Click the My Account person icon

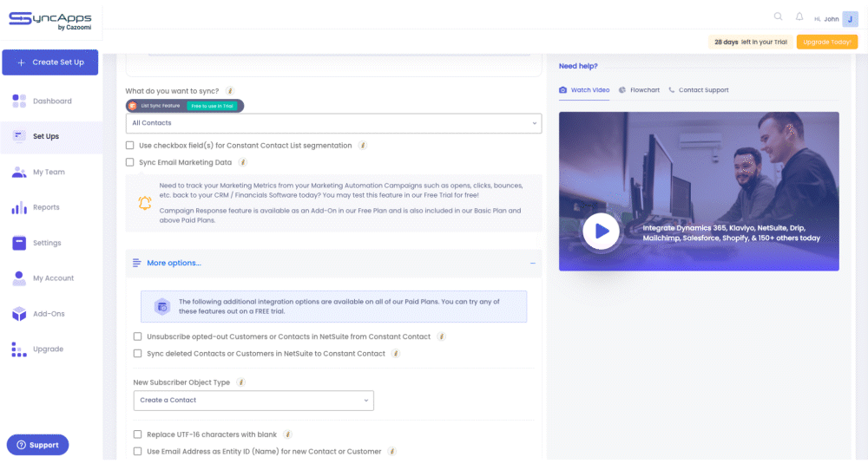pyautogui.click(x=19, y=278)
